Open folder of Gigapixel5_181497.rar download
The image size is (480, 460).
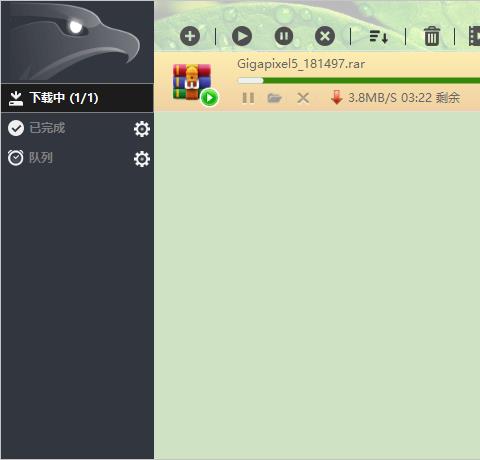[x=275, y=98]
